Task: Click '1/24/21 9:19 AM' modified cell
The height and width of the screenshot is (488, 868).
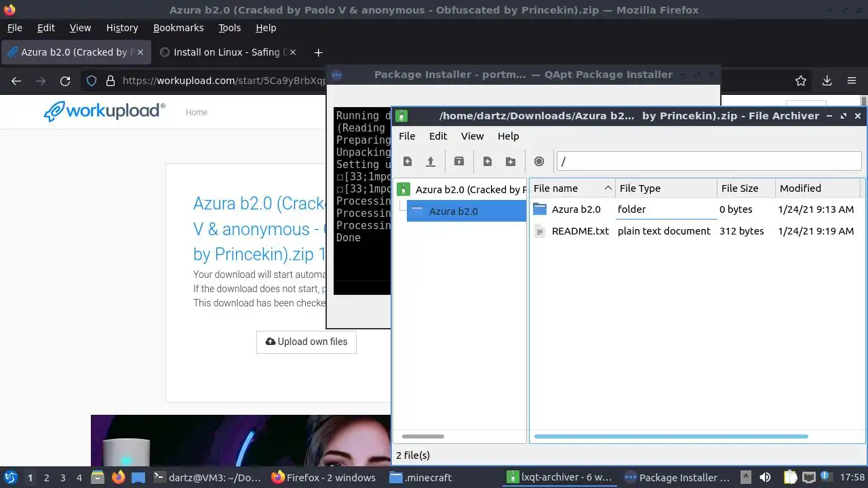Action: 816,231
